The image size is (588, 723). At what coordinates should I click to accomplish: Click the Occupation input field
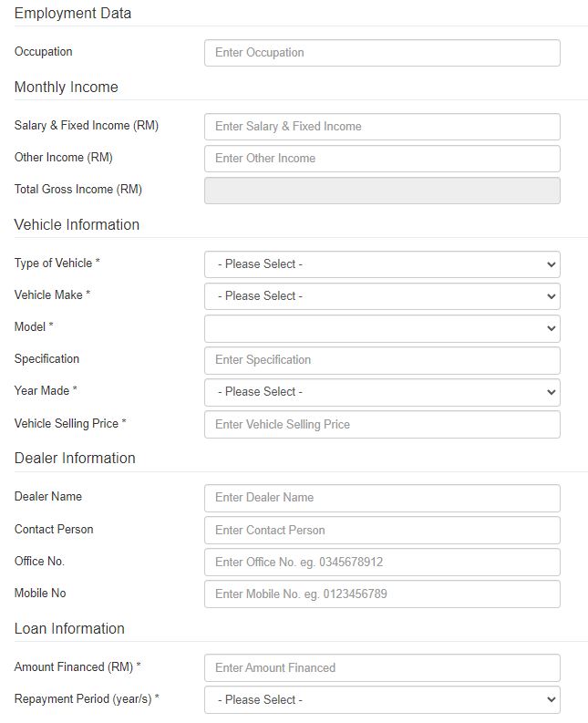click(382, 53)
